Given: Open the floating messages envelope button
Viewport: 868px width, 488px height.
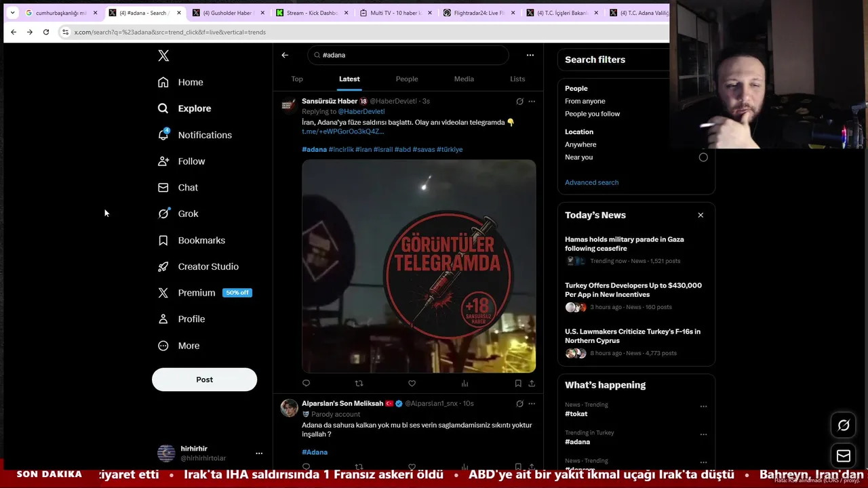Looking at the screenshot, I should coord(844,456).
